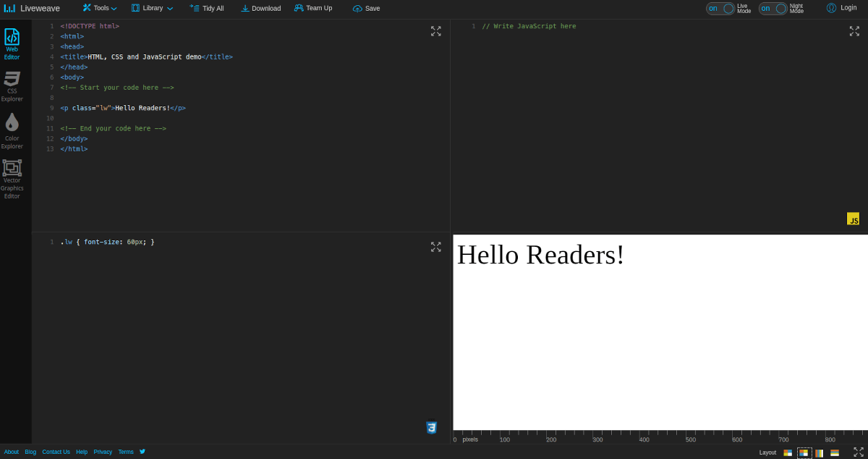The height and width of the screenshot is (459, 868).
Task: Toggle fullscreen from the bottom-right arrows
Action: coord(859,452)
